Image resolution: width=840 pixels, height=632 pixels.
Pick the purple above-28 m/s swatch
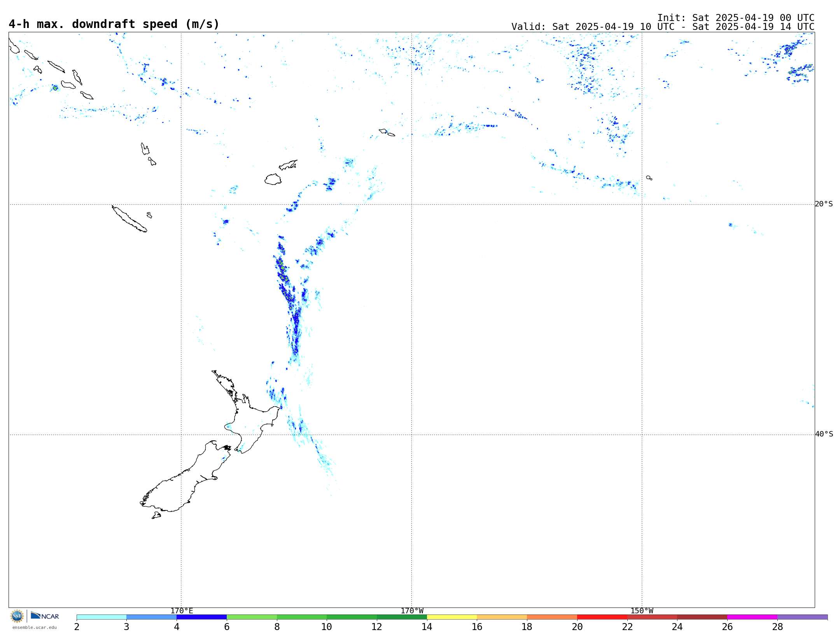802,617
